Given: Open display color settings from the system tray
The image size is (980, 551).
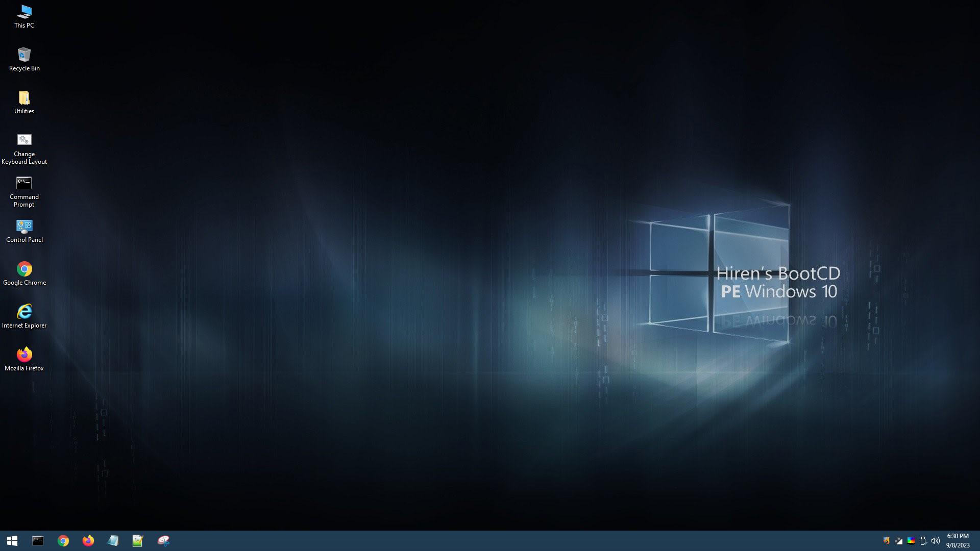Looking at the screenshot, I should click(x=911, y=540).
